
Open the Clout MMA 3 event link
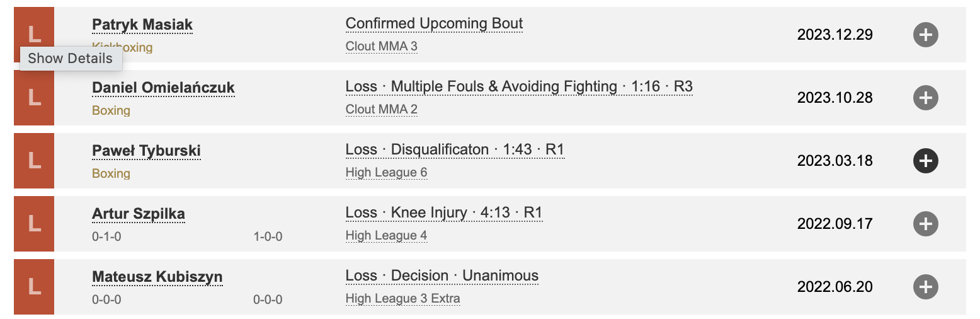pyautogui.click(x=381, y=46)
